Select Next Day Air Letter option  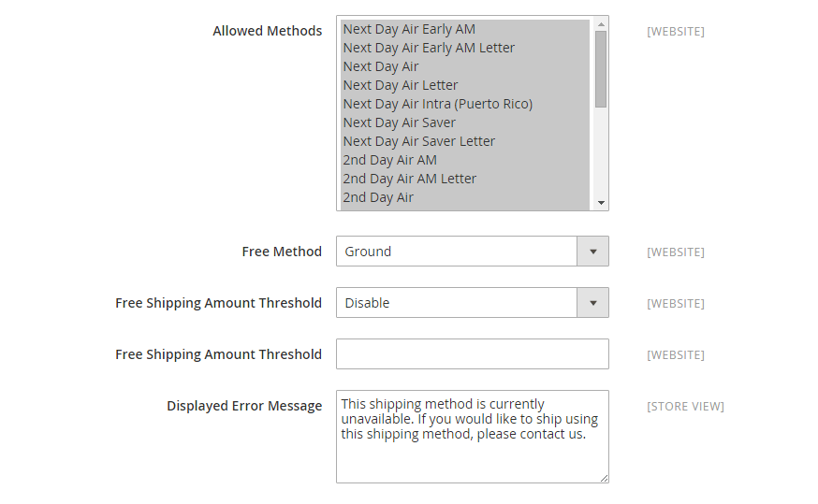[x=401, y=85]
